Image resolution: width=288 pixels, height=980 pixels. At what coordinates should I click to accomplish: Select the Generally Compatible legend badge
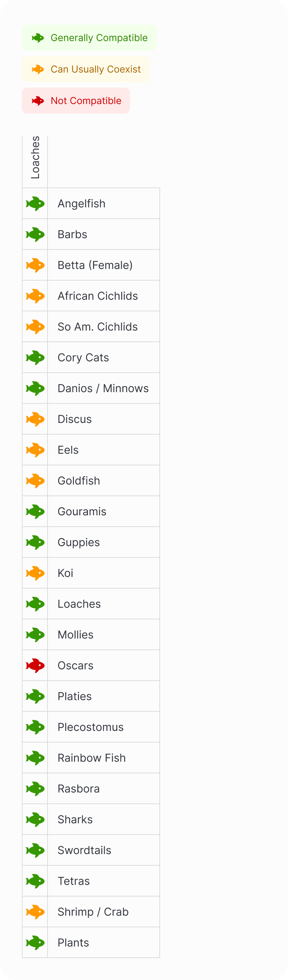click(x=89, y=38)
